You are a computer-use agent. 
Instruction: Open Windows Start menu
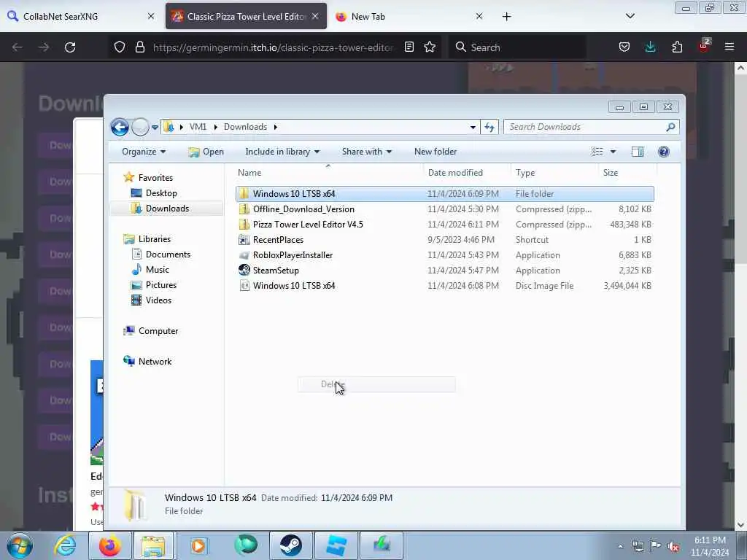click(20, 545)
